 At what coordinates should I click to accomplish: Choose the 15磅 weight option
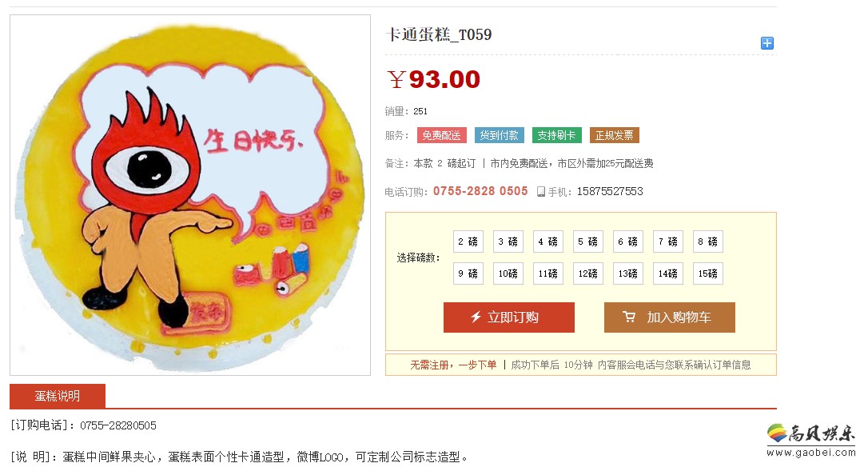pos(708,273)
